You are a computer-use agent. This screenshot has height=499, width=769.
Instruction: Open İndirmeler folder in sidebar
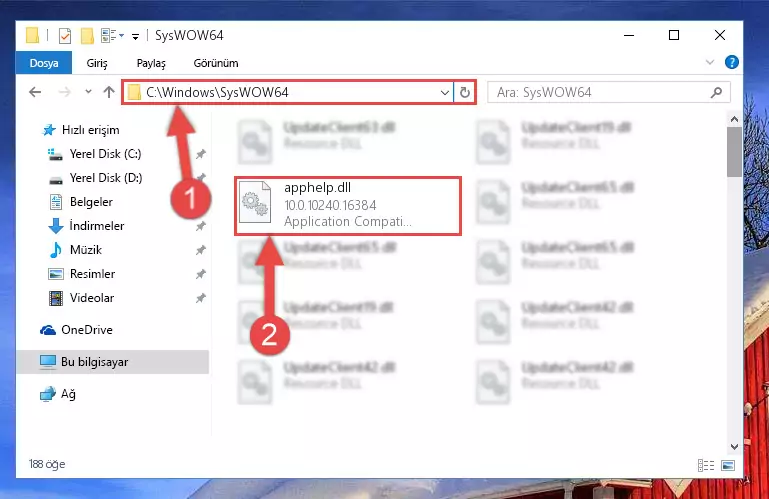[x=86, y=226]
